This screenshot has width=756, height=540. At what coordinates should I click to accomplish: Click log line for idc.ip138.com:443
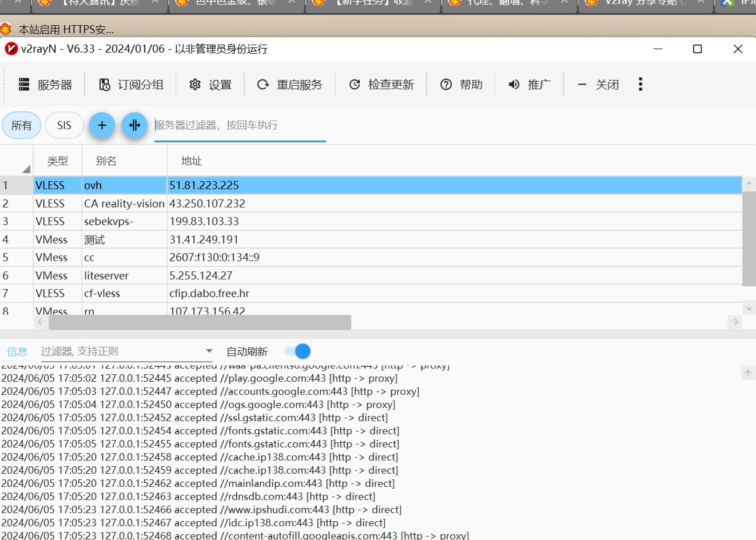[x=193, y=523]
